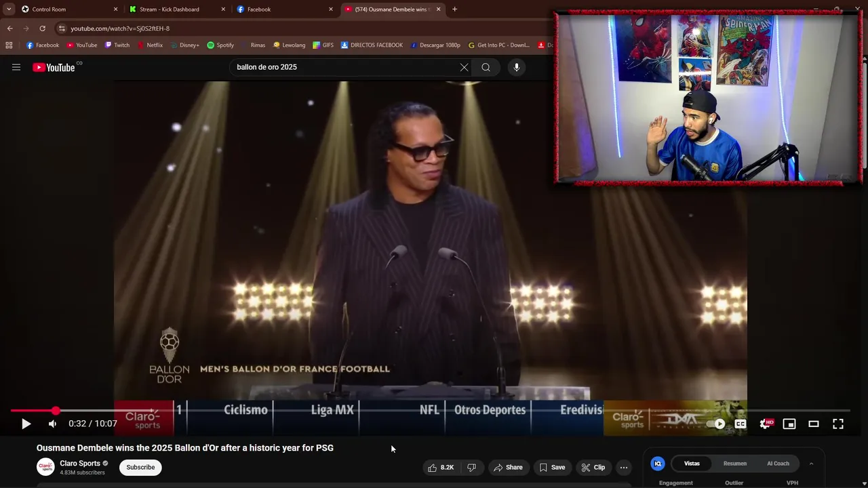
Task: Open the Descargar 1080p bookmark
Action: [435, 45]
